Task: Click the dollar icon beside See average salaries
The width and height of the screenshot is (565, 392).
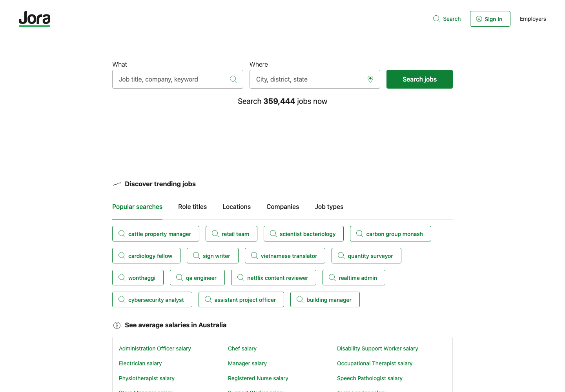Action: [x=117, y=325]
